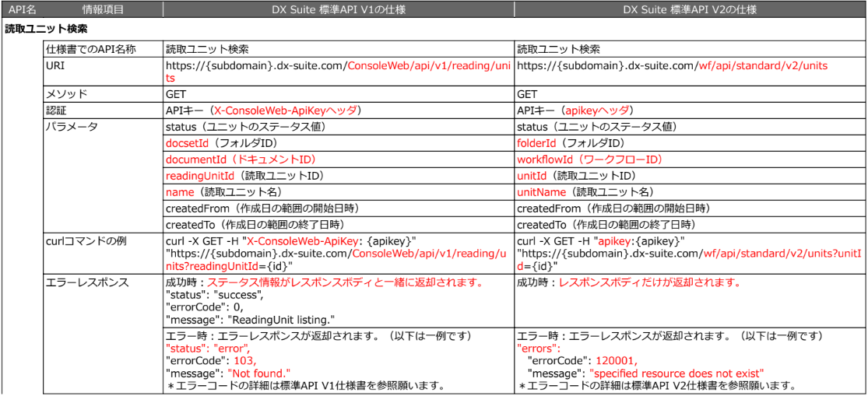The width and height of the screenshot is (868, 396).
Task: Select the curl line with 'apikey:{apikey}'
Action: click(601, 241)
